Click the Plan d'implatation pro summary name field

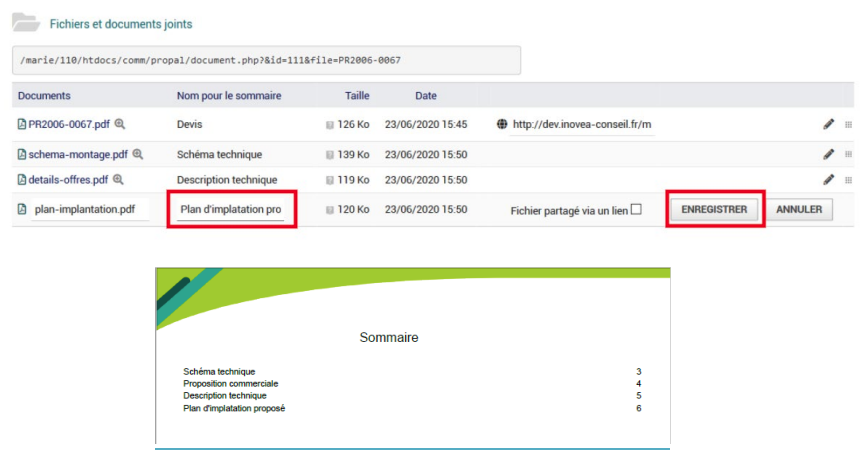point(231,209)
